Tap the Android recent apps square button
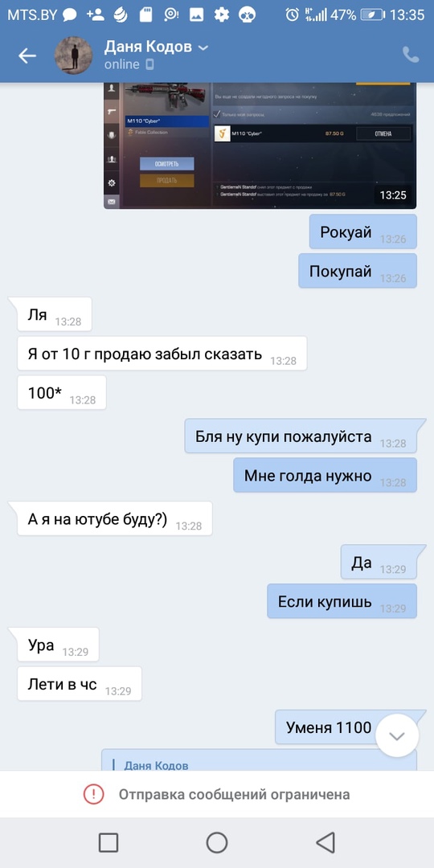 click(x=108, y=842)
